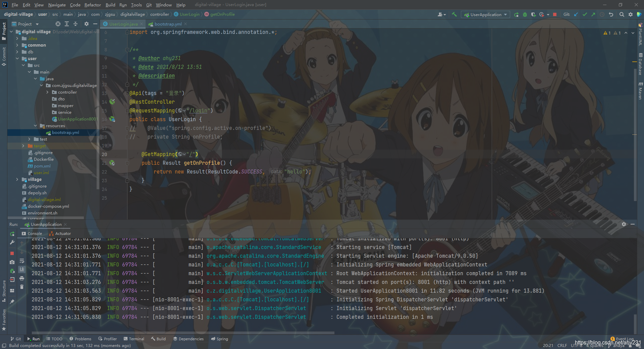Open run configuration wrench in the Run panel
Viewport: 644px width, 349px height.
click(x=12, y=242)
